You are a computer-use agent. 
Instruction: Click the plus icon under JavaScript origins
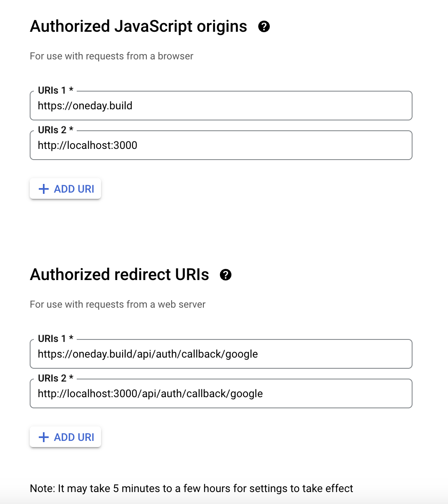[43, 189]
